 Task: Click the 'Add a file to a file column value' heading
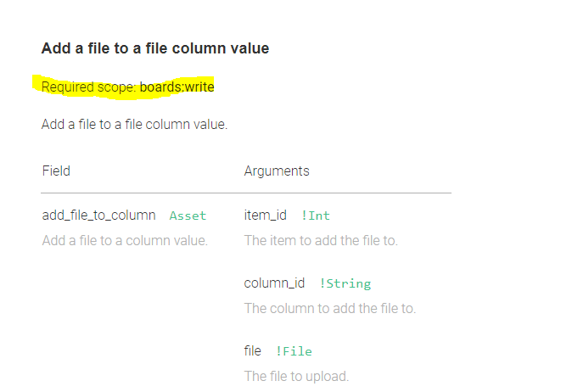[155, 48]
